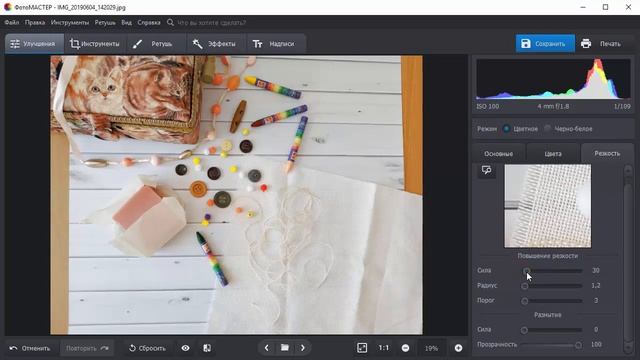Reset edits with Сбросить
The image size is (640, 360).
147,348
